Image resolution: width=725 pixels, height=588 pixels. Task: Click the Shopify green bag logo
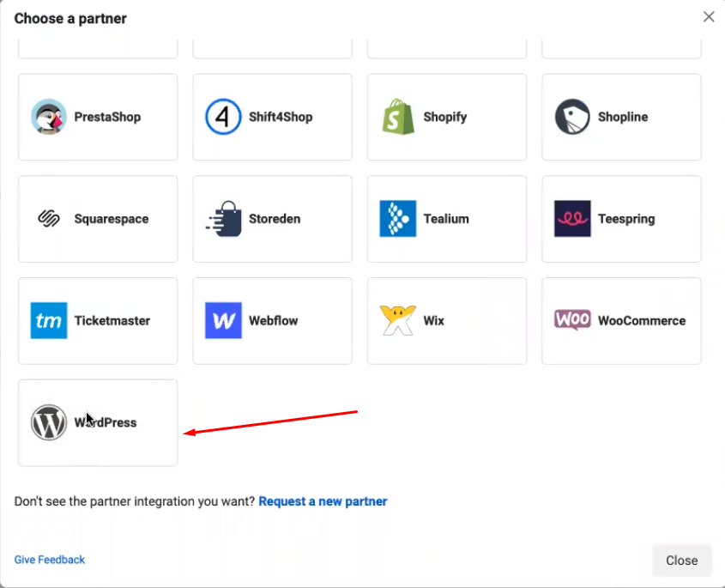(x=398, y=117)
